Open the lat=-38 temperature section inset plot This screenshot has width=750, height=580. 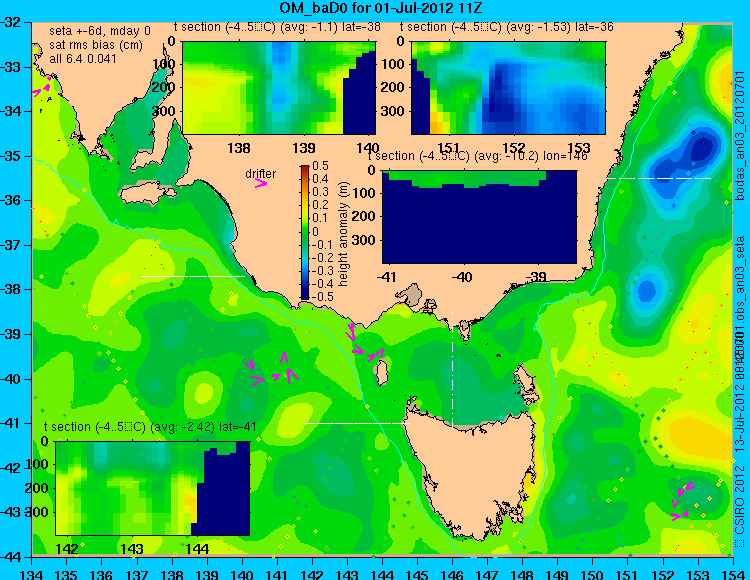(279, 88)
